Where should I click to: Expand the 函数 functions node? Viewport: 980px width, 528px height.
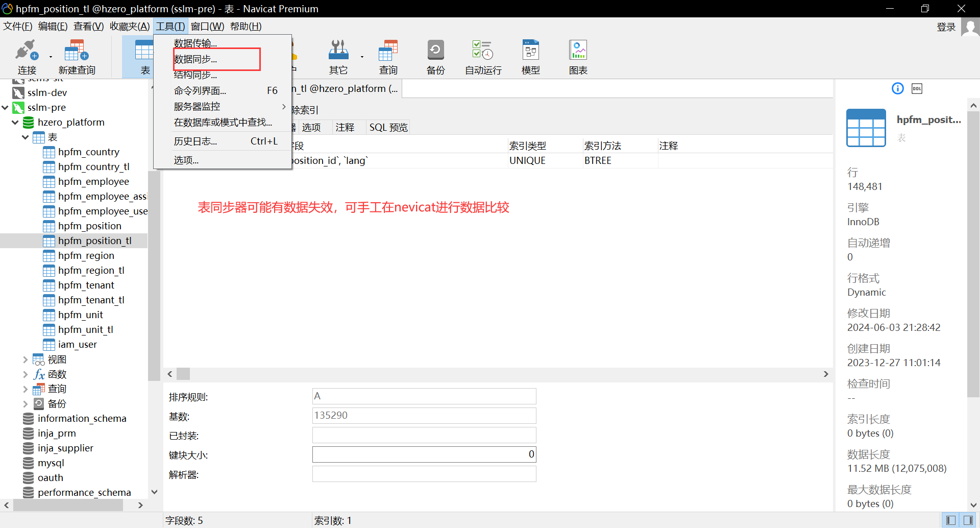tap(26, 374)
